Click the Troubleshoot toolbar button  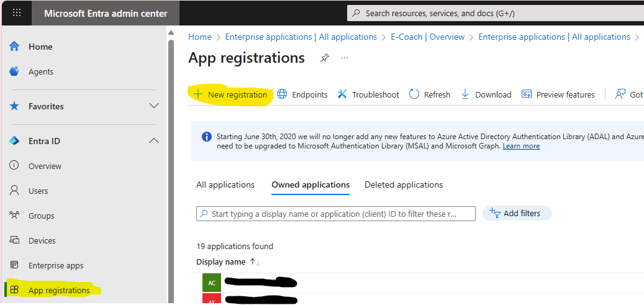tap(368, 94)
